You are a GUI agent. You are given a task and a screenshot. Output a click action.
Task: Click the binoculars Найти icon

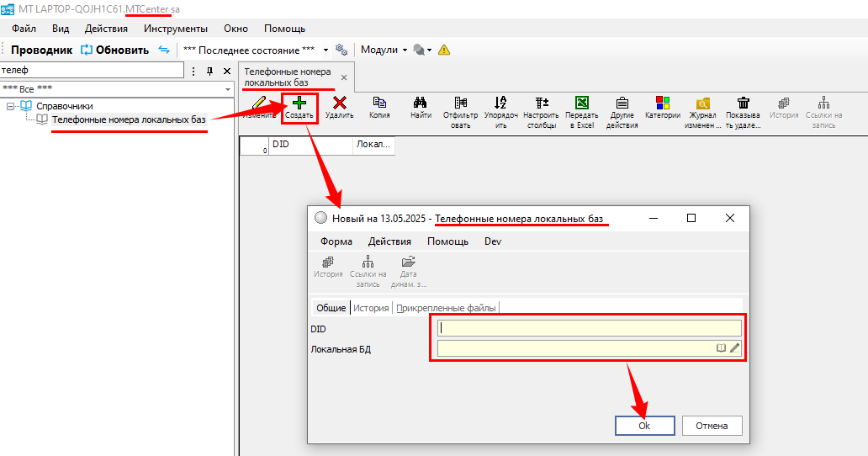(421, 103)
